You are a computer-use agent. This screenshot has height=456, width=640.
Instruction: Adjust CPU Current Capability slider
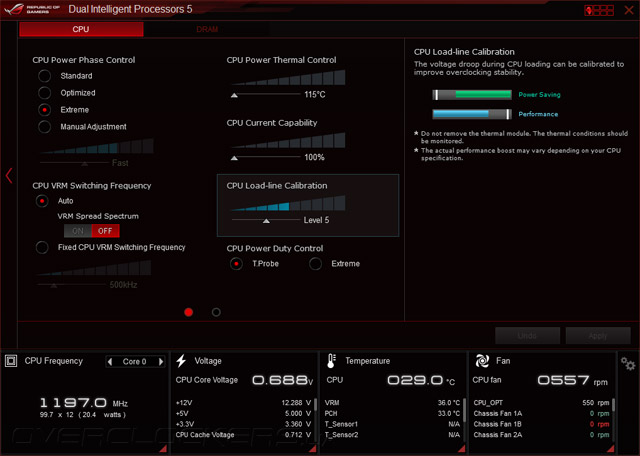234,158
